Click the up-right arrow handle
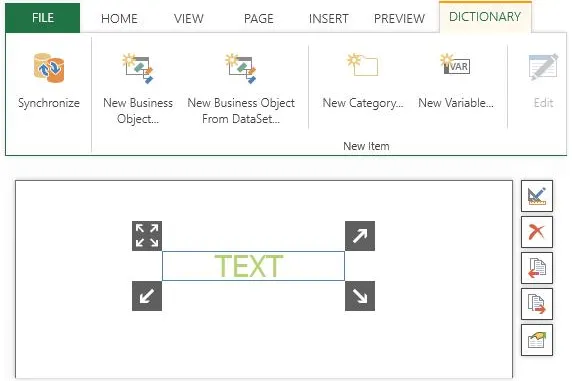572x381 pixels. click(x=360, y=236)
